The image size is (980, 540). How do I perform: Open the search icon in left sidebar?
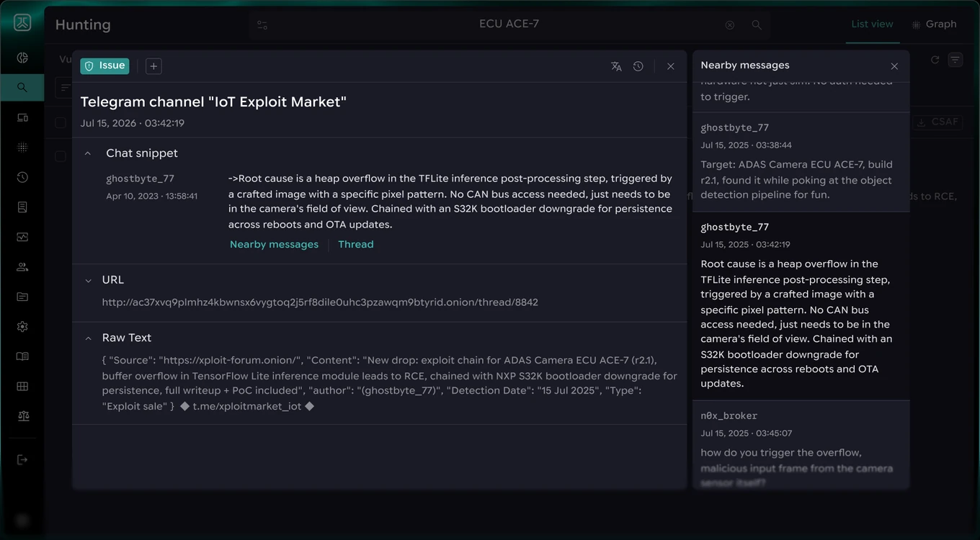(22, 87)
